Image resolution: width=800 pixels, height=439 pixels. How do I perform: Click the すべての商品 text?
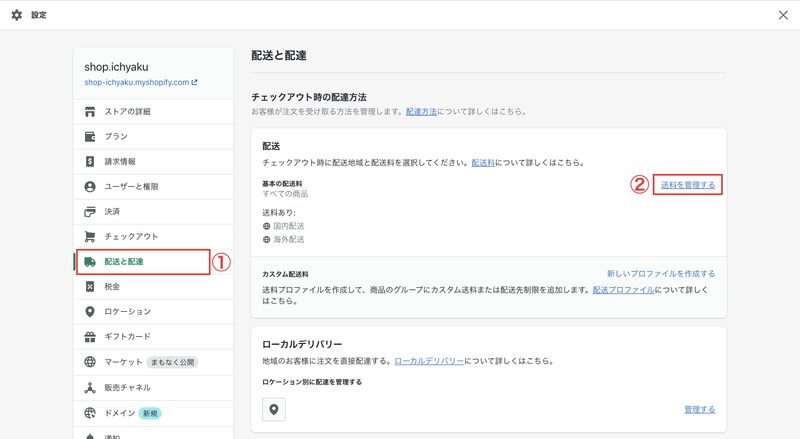[x=285, y=194]
